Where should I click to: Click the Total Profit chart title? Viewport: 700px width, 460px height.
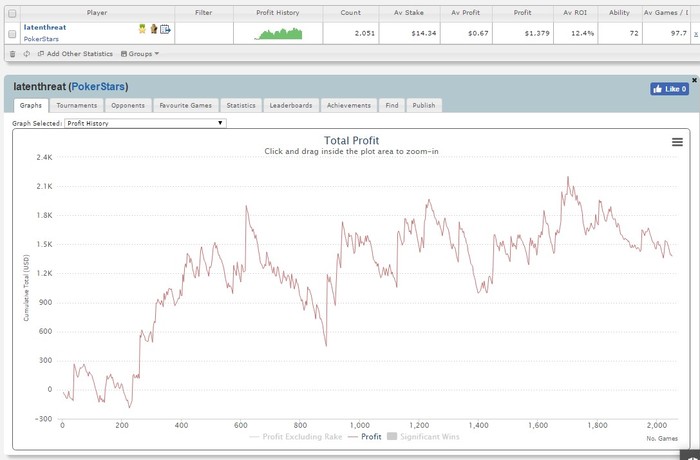pyautogui.click(x=351, y=141)
